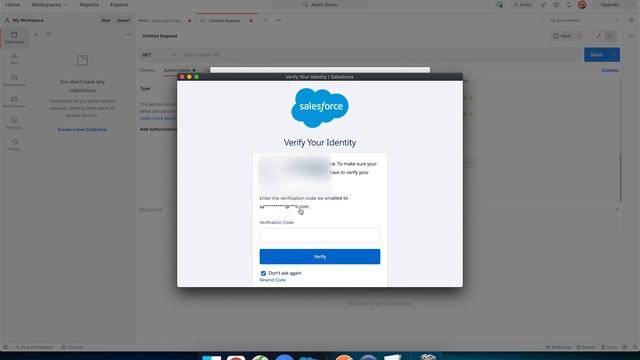Screen dimensions: 640x360
Task: Open Trash in the status bar
Action: pyautogui.click(x=609, y=347)
